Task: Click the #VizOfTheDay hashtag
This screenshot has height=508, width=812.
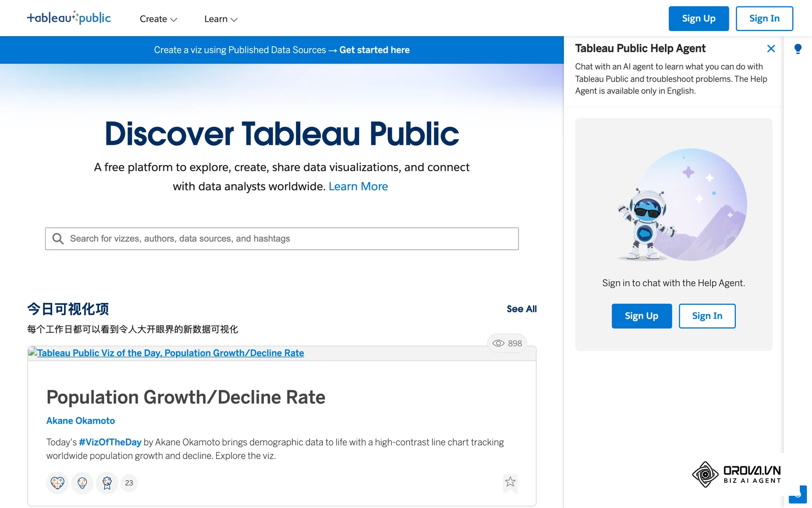Action: tap(110, 442)
